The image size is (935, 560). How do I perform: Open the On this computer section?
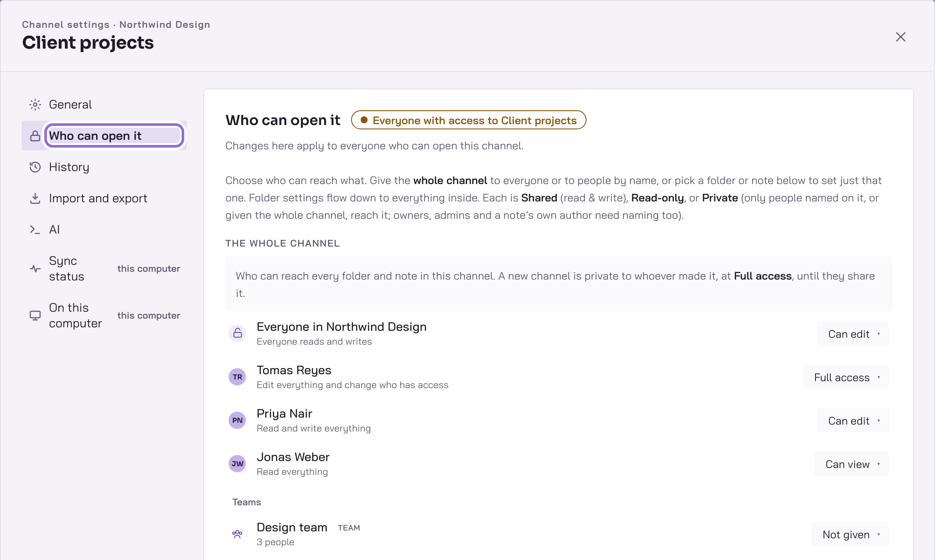tap(104, 316)
